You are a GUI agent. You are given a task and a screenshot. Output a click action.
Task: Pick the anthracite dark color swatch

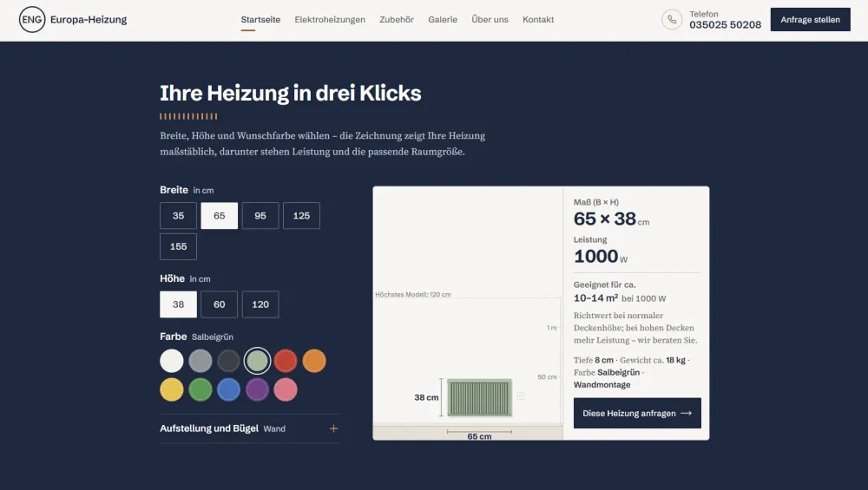click(228, 361)
